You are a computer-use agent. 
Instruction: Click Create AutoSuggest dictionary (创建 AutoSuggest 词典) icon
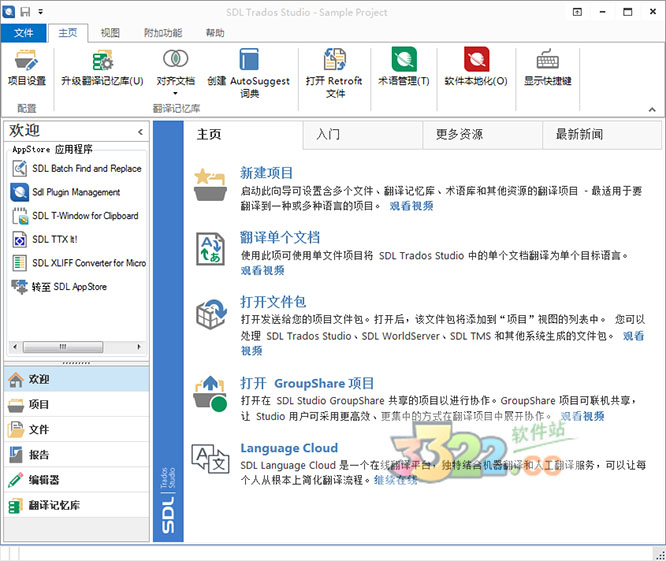coord(249,59)
